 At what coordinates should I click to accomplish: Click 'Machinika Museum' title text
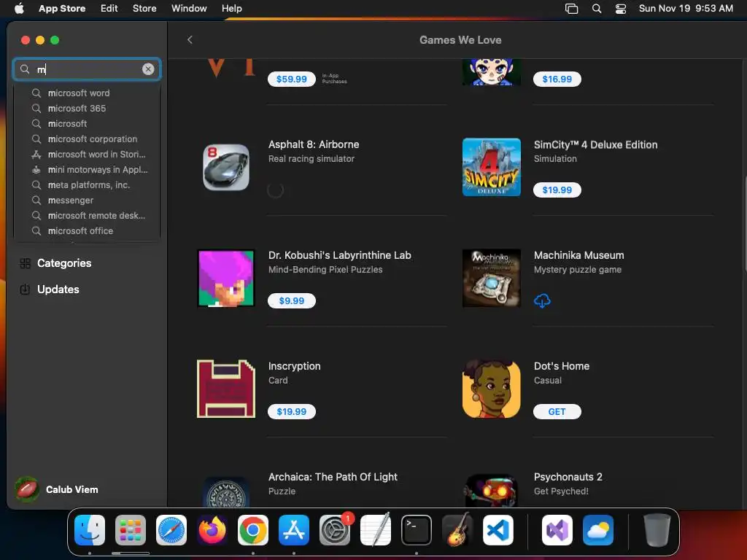578,255
